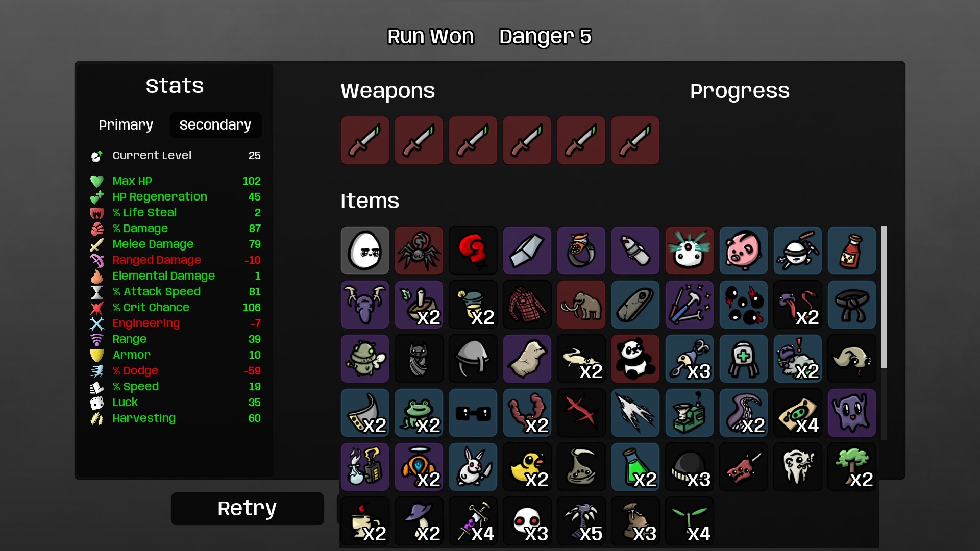
Task: Click the tree item with x2
Action: click(852, 467)
